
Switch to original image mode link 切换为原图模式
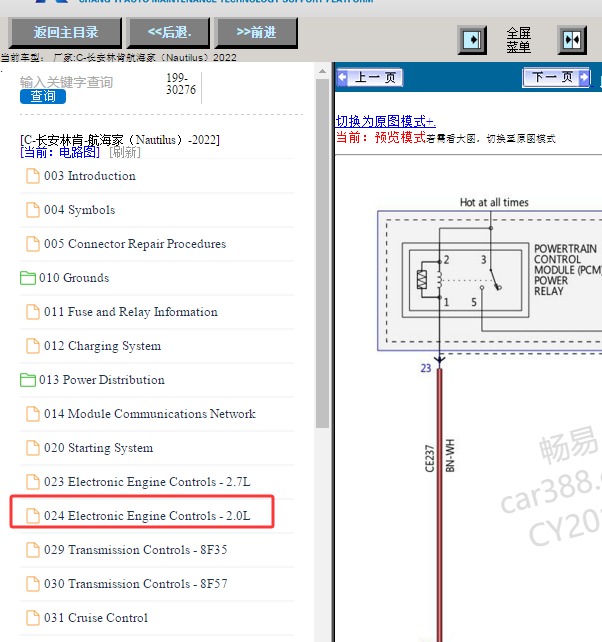[x=385, y=121]
